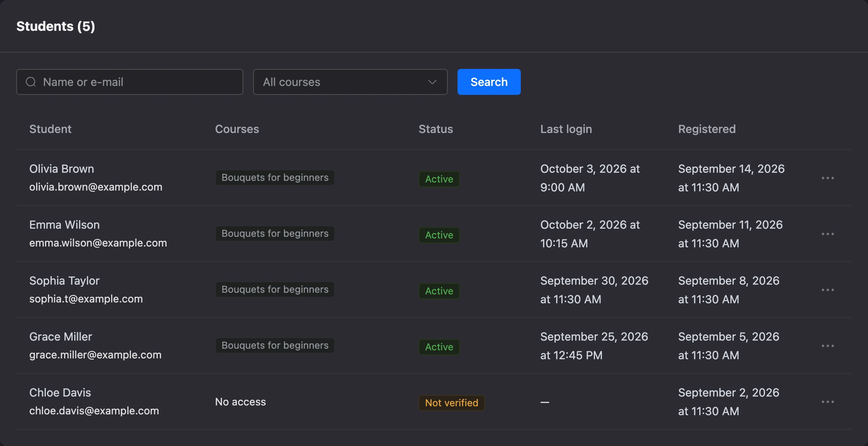The image size is (868, 446).
Task: Click email chloe.davis@example.com
Action: coord(94,411)
